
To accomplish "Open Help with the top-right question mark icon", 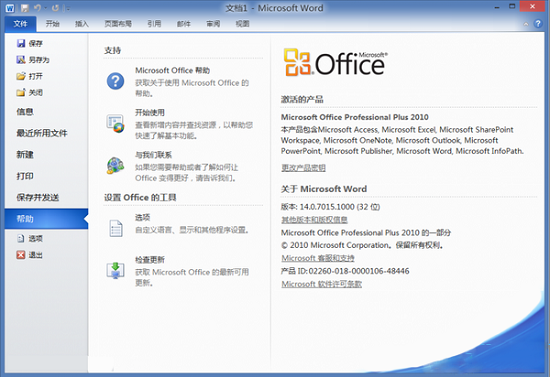I will [538, 23].
